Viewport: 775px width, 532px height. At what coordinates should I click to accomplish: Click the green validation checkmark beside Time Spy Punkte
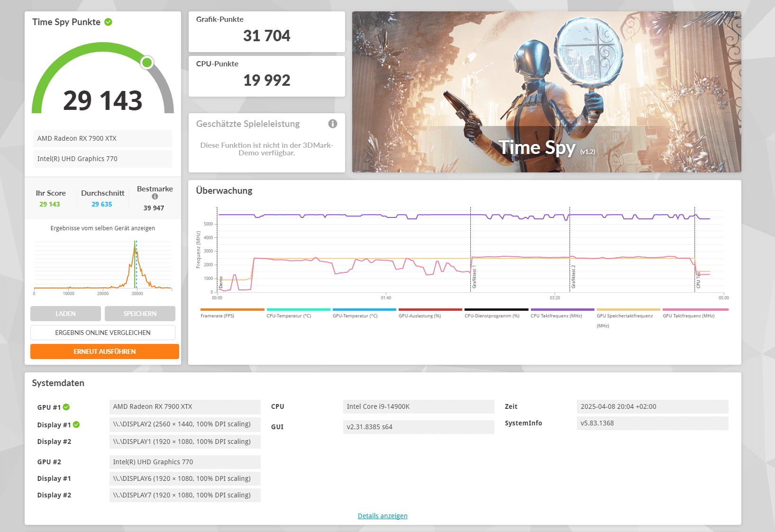click(108, 22)
